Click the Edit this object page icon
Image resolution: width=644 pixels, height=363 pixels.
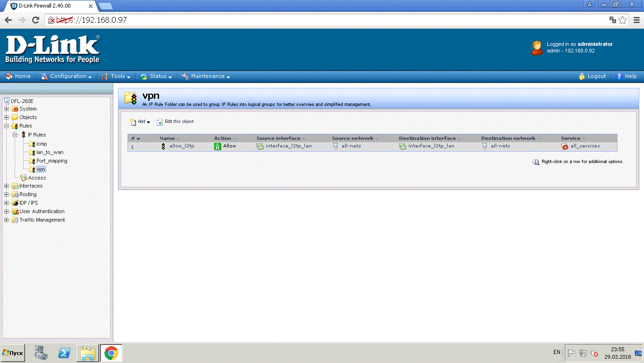160,122
